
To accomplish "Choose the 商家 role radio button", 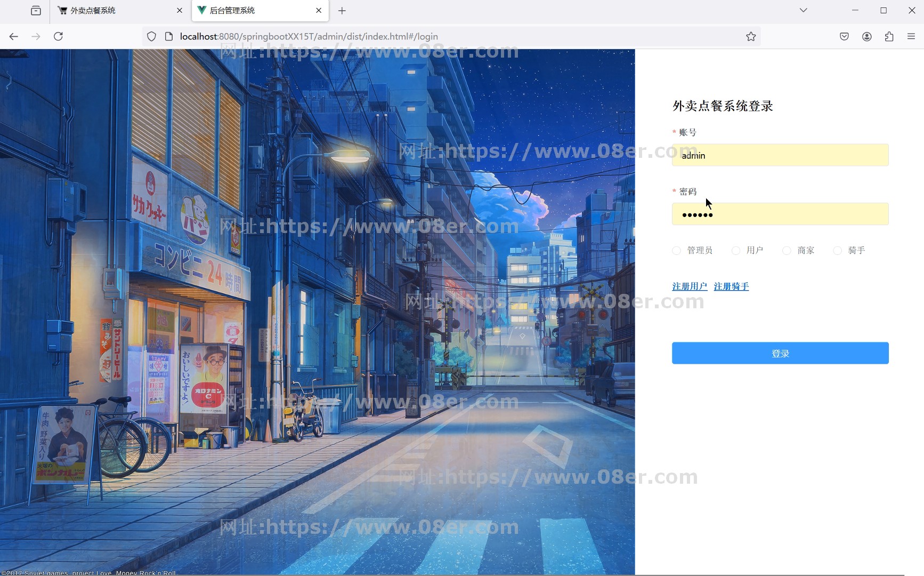I will 787,251.
